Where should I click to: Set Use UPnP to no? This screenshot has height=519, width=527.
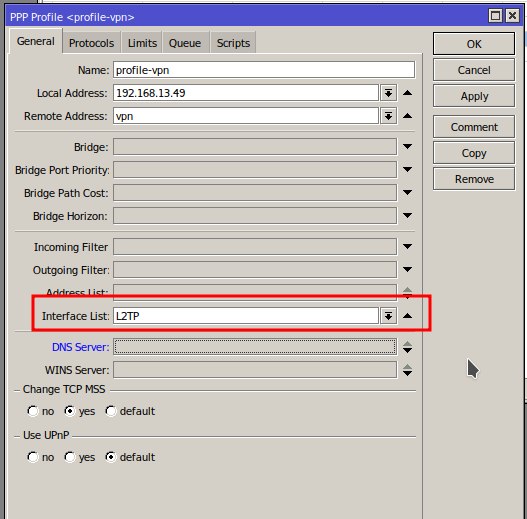coord(33,457)
